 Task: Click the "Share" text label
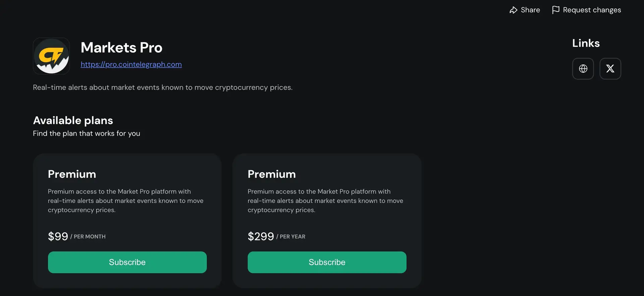530,10
